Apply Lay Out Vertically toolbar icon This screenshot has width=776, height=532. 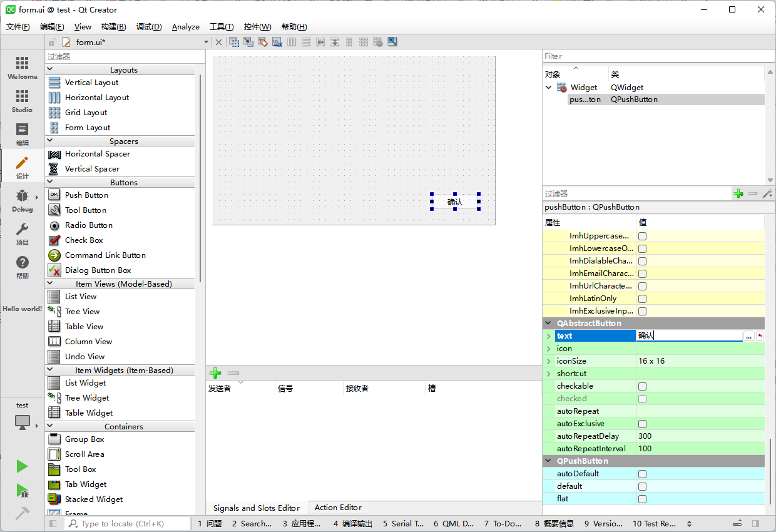(306, 42)
